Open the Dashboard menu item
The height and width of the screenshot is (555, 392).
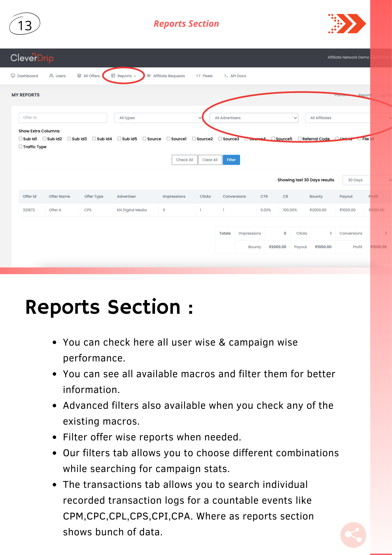[x=24, y=76]
